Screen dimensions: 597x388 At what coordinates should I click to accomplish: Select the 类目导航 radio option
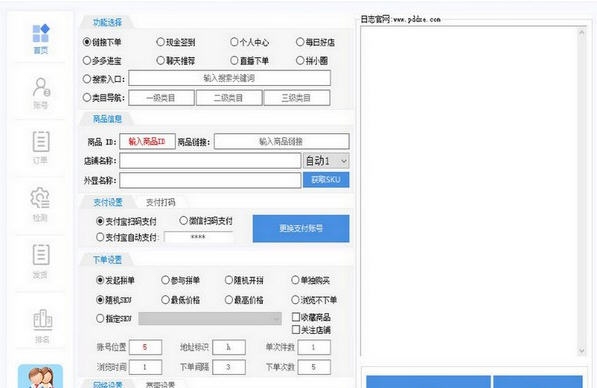(104, 98)
